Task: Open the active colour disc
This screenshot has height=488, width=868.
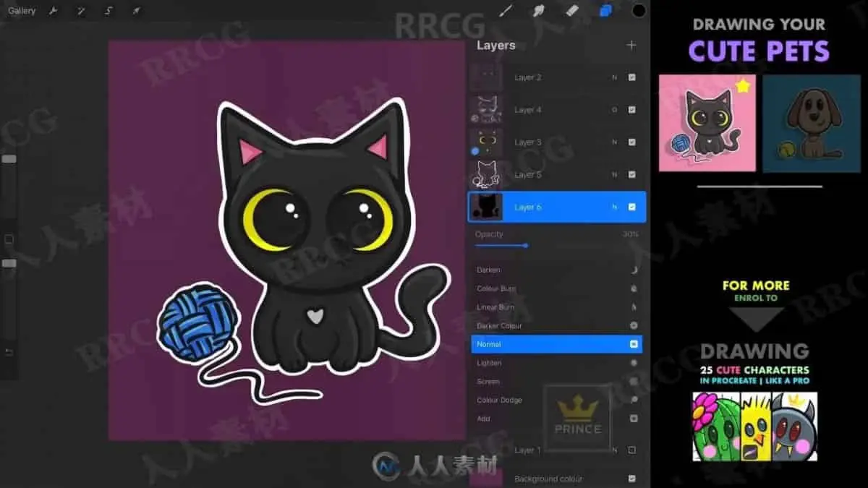Action: coord(639,10)
